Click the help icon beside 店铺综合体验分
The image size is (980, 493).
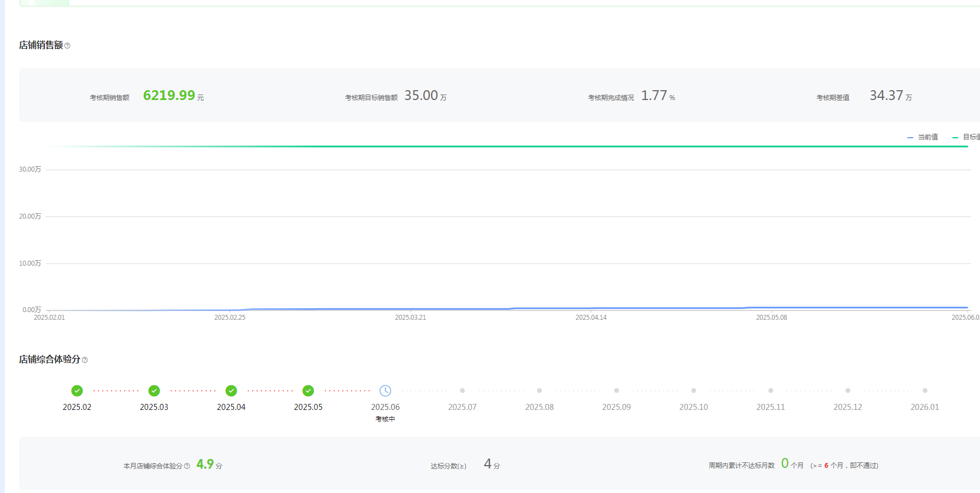coord(85,360)
